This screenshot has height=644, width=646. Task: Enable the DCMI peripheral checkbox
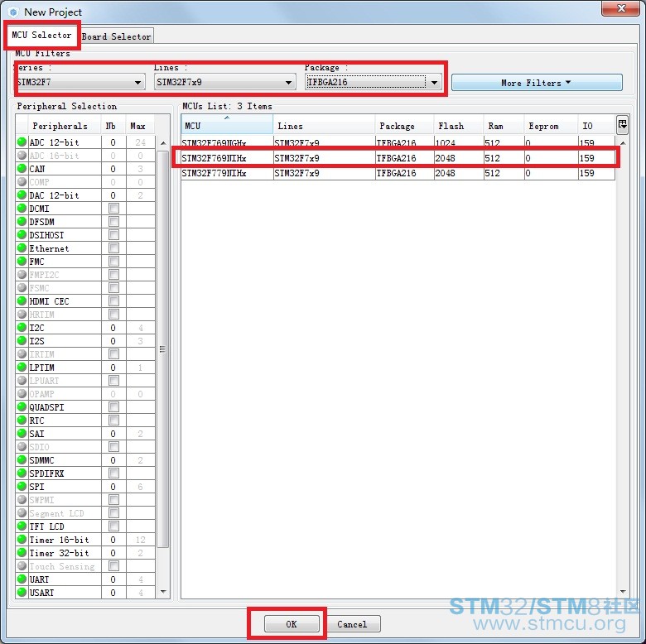pos(113,209)
